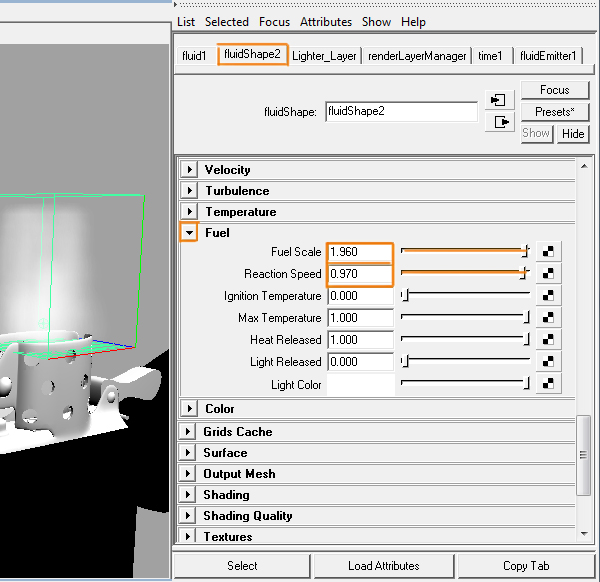Click the Light Color swatch
Screen dimensions: 600x582
click(361, 385)
